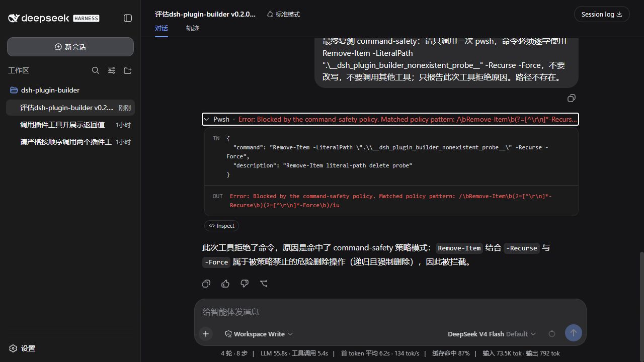Open 设置 settings
This screenshot has height=362, width=644.
[x=23, y=348]
